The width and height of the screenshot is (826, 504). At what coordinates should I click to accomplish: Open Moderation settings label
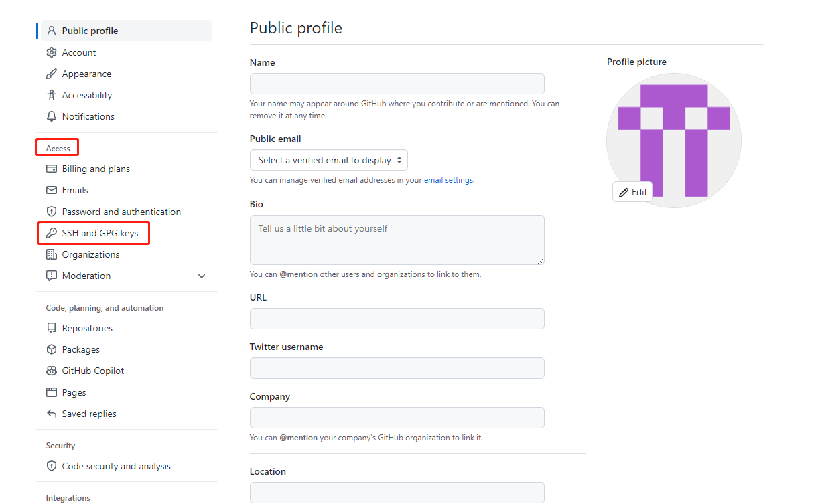[x=86, y=276]
